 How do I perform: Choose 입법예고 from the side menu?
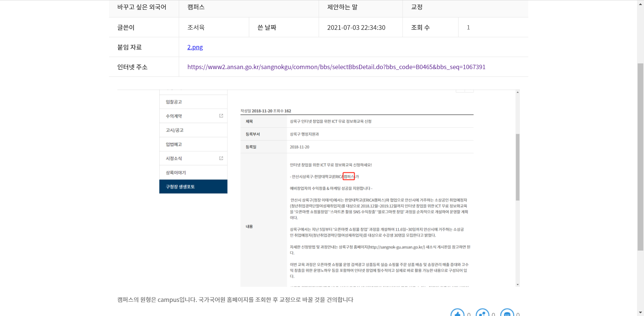174,144
